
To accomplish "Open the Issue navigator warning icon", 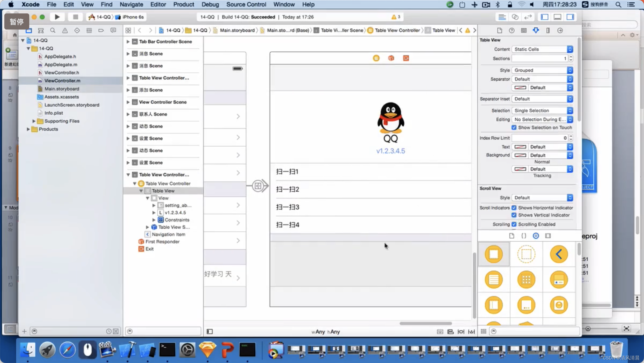I will [x=65, y=30].
